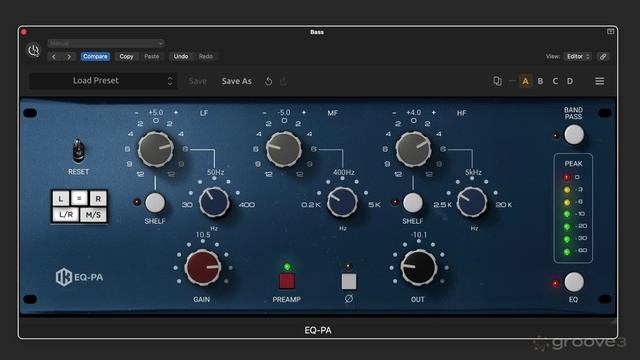Viewport: 640px width, 360px height.
Task: Expand window with top-right corner icon
Action: point(610,31)
